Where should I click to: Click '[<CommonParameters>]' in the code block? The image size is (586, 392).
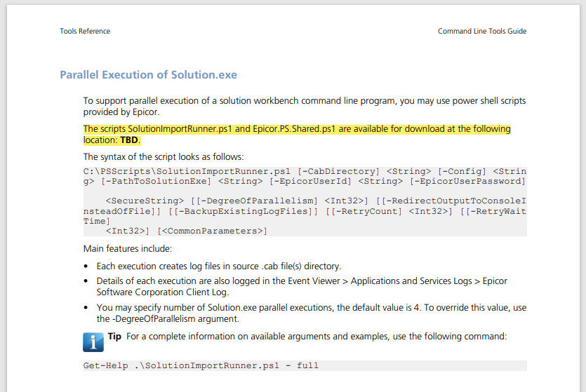pos(212,231)
